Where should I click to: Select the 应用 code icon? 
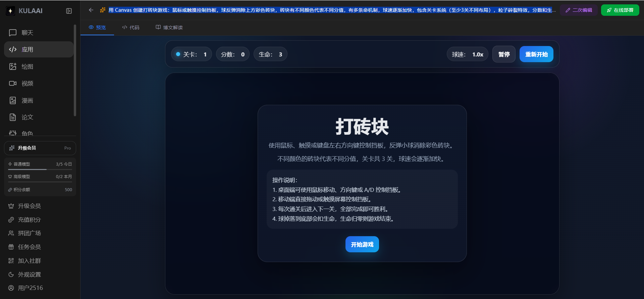13,49
